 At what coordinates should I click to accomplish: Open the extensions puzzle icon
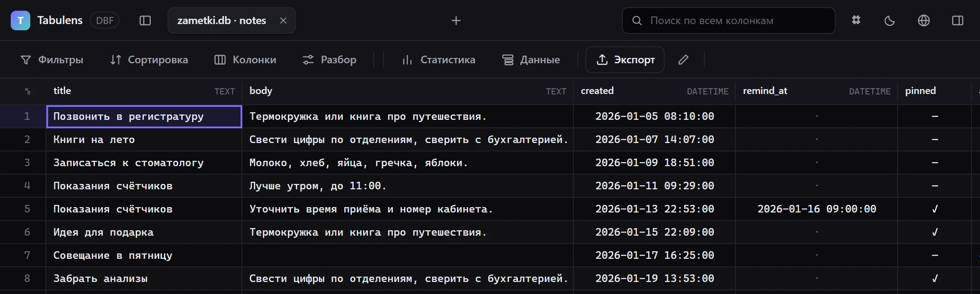tap(856, 20)
